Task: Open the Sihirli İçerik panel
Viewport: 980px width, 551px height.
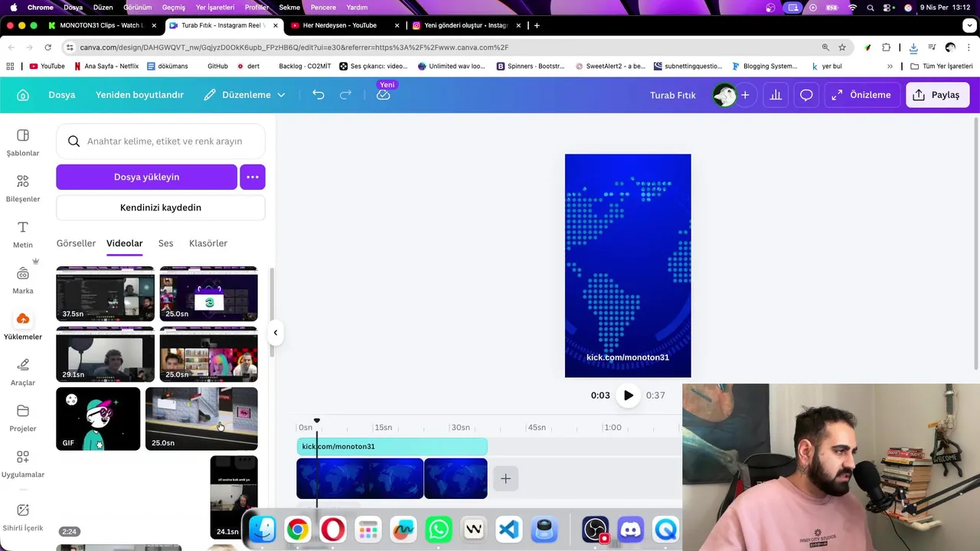Action: pos(23,518)
